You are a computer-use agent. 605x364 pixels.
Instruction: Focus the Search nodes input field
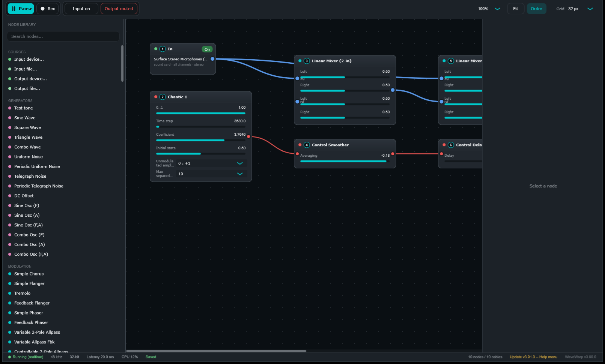(x=63, y=36)
